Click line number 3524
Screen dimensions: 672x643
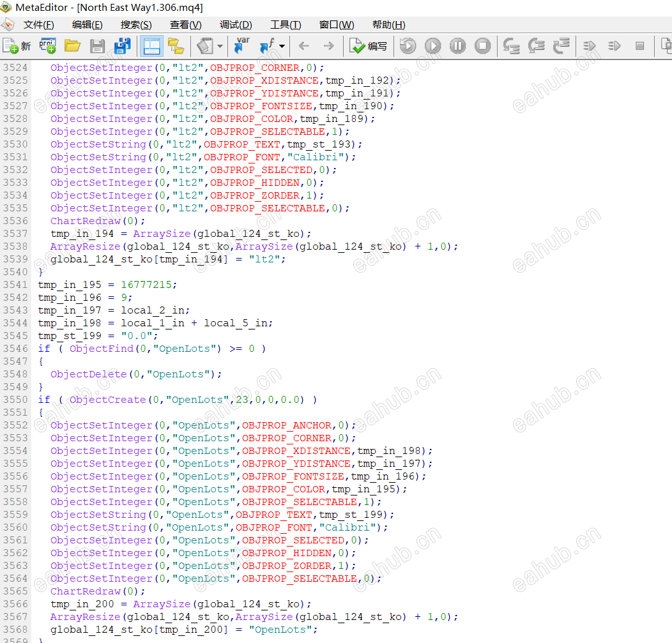pyautogui.click(x=15, y=68)
